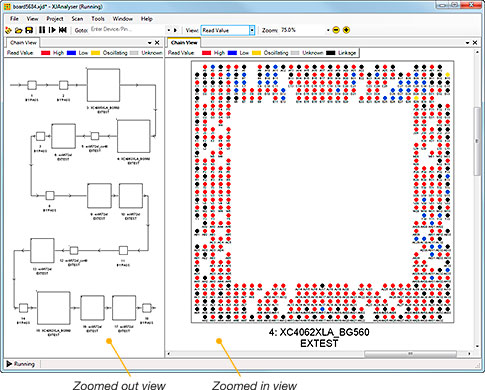Open the Scan menu

click(77, 19)
